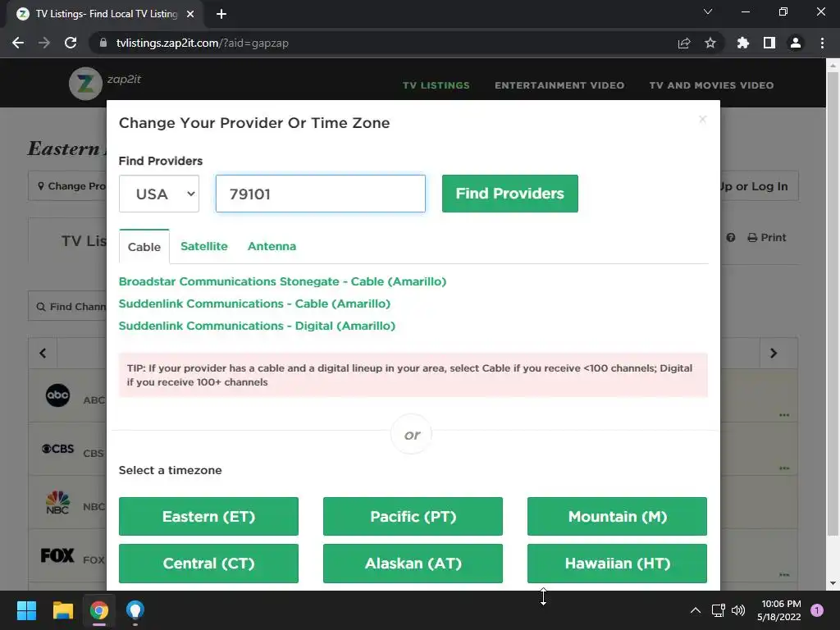Open Chrome extensions puzzle icon
The image size is (840, 630).
tap(742, 43)
